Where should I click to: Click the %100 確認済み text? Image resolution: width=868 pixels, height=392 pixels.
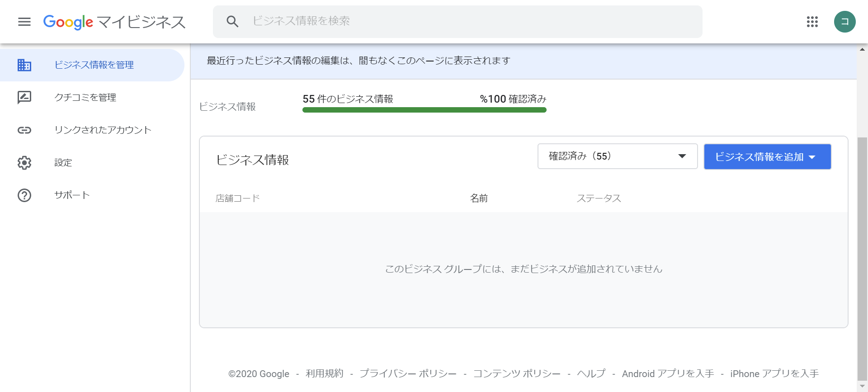click(x=513, y=99)
